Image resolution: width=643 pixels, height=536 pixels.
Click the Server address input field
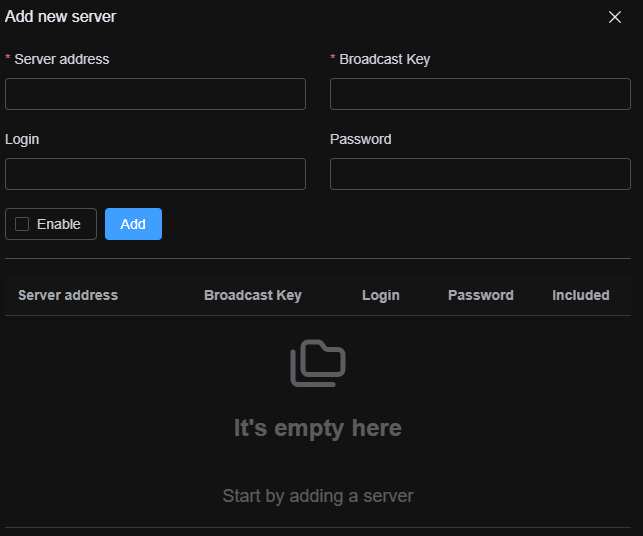coord(155,94)
